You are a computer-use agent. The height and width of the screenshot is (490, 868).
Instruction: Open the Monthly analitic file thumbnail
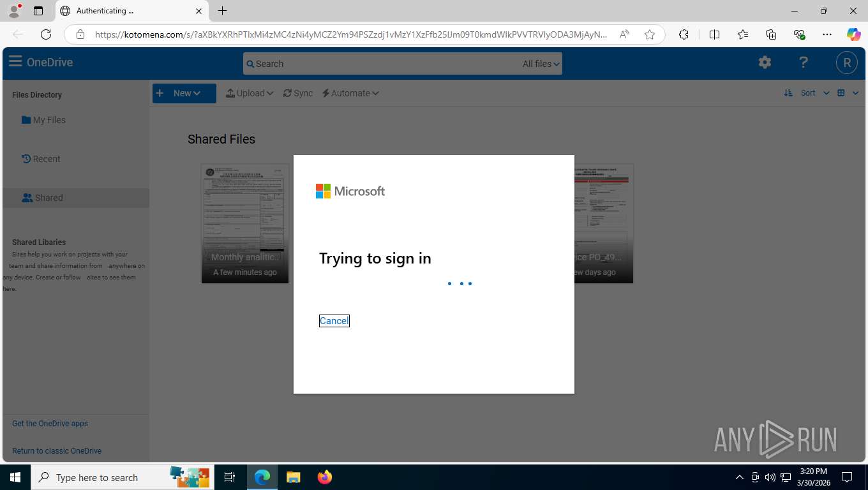(245, 223)
